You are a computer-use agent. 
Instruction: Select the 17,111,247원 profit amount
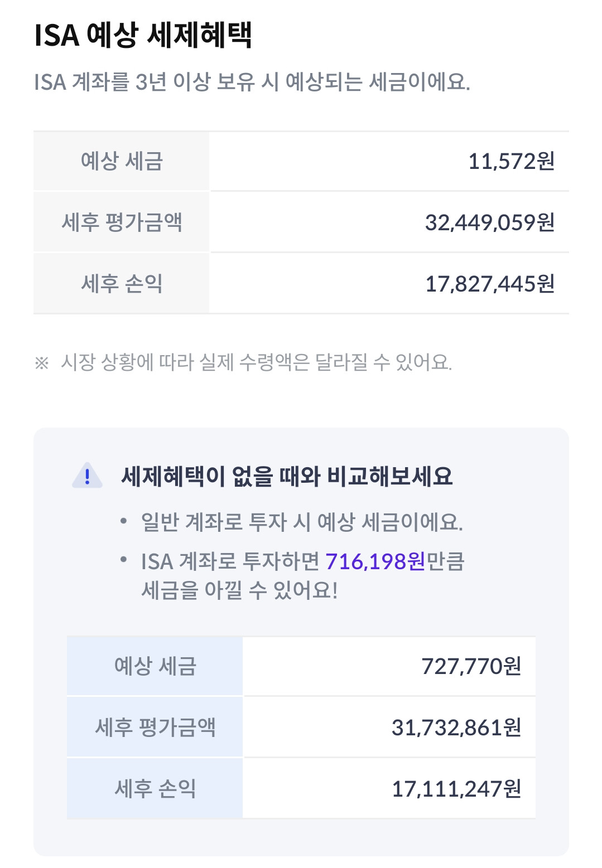pos(456,789)
